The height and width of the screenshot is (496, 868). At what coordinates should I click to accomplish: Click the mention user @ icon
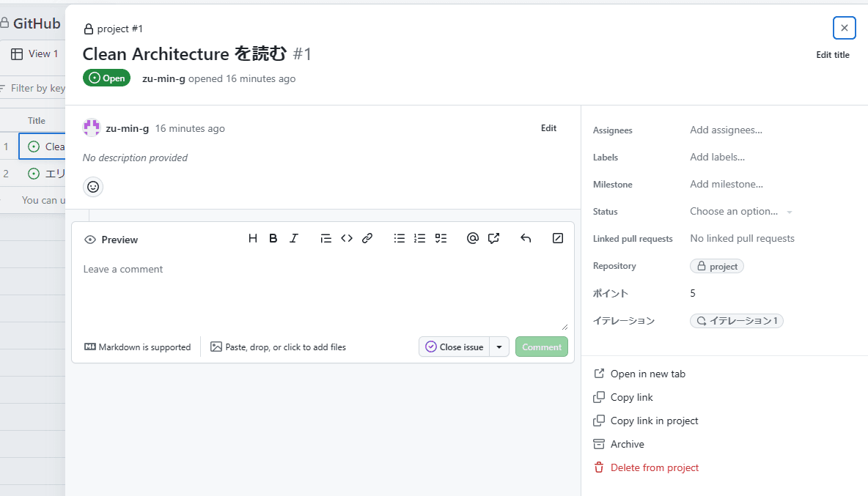pos(473,238)
